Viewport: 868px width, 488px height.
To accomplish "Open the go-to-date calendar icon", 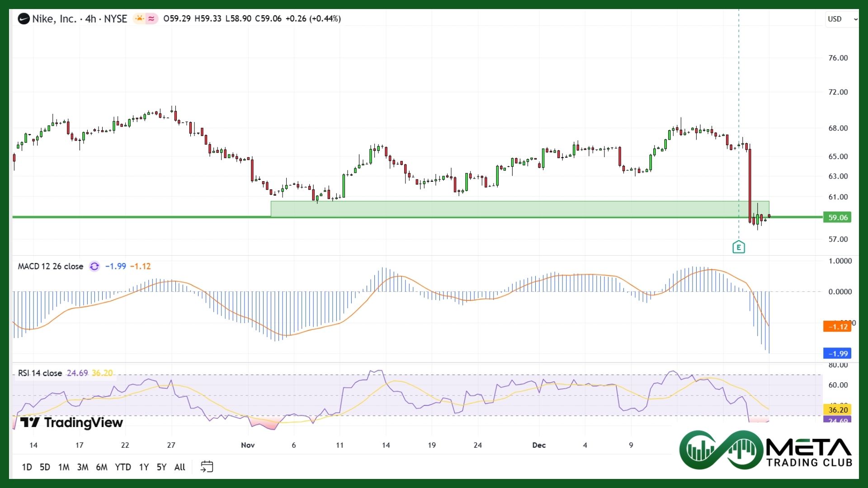I will 207,467.
